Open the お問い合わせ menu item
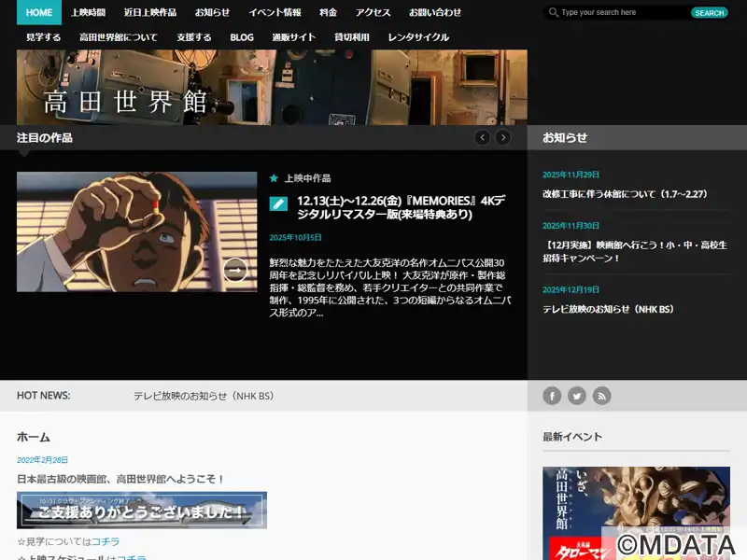Viewport: 747px width, 560px height. (x=435, y=12)
